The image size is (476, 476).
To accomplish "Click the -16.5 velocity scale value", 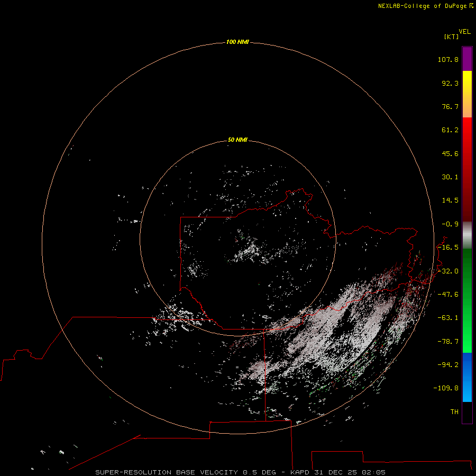I will click(448, 248).
